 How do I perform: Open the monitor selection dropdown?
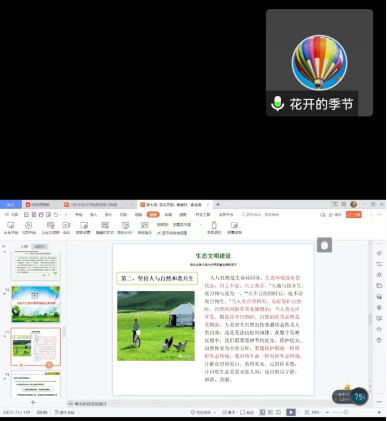point(187,225)
